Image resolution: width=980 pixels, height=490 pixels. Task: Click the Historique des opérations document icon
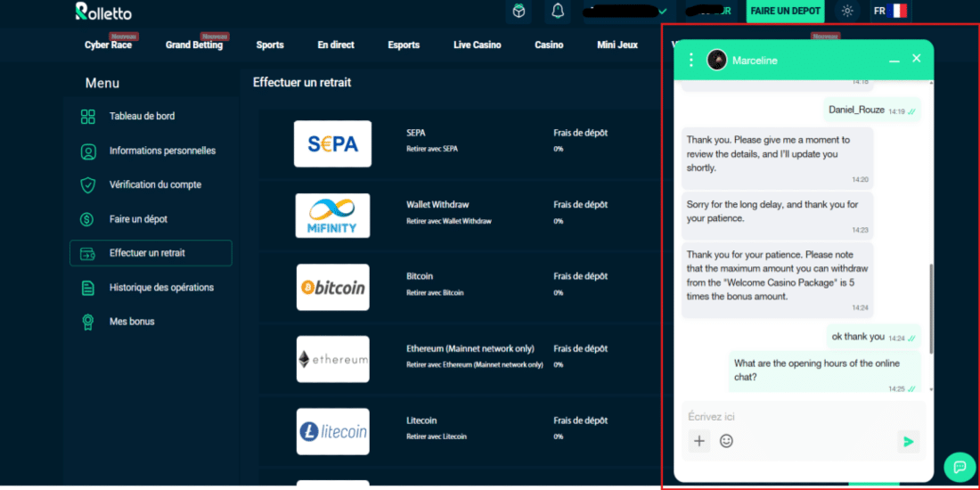coord(88,288)
